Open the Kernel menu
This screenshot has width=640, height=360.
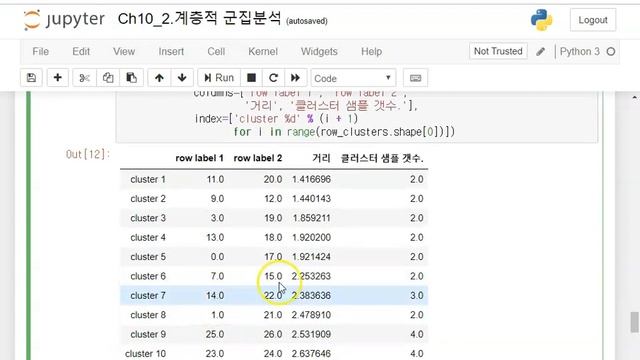tap(263, 51)
